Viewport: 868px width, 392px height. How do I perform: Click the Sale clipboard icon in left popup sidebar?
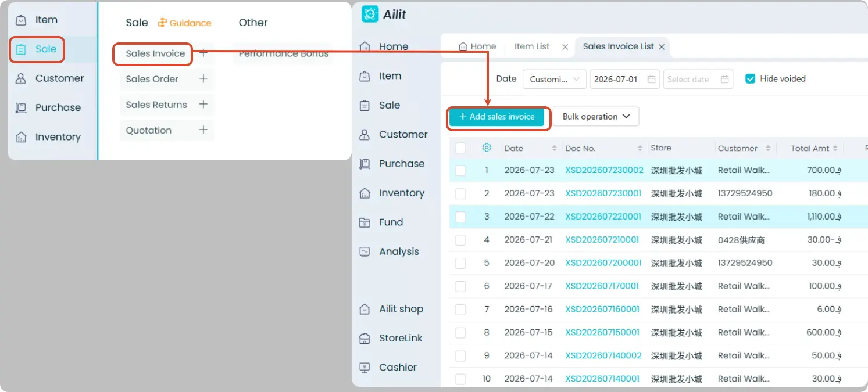21,49
